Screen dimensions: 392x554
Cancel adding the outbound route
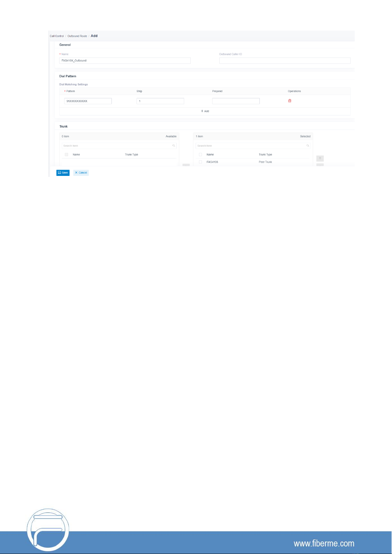[x=81, y=173]
